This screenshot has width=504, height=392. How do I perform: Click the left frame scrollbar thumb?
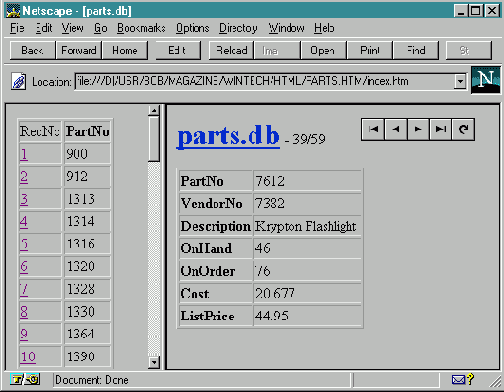pos(154,139)
